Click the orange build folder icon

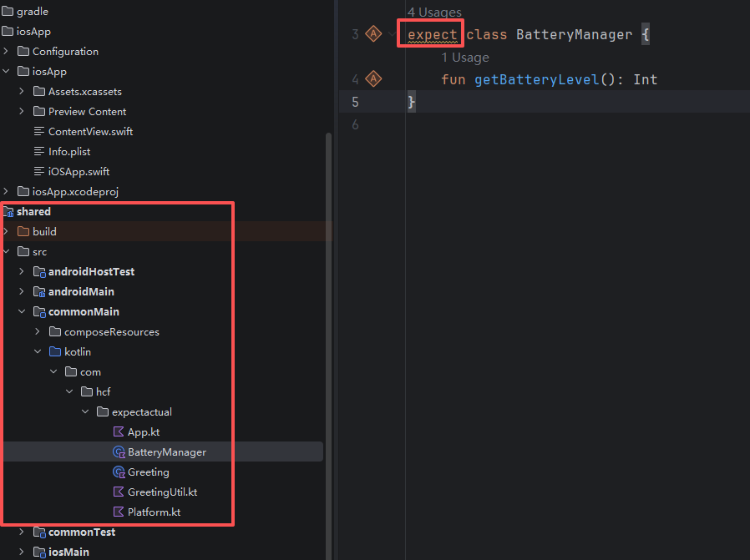[23, 232]
